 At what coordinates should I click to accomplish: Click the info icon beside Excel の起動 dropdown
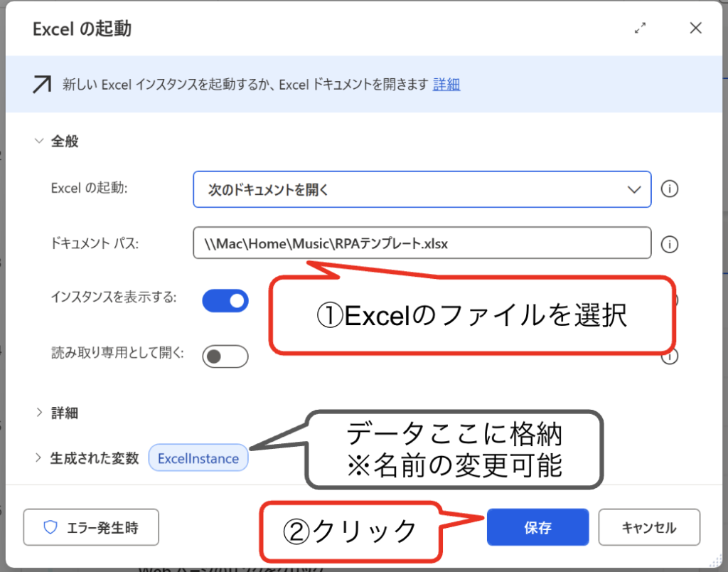pyautogui.click(x=669, y=189)
